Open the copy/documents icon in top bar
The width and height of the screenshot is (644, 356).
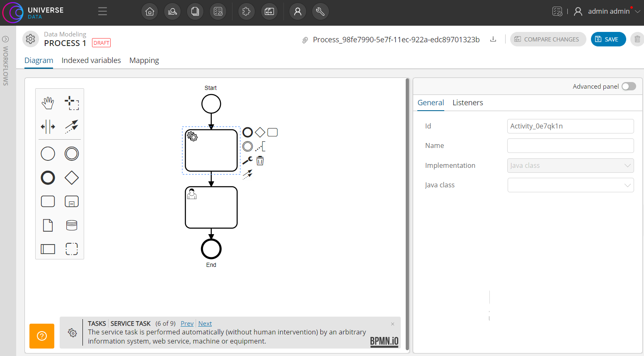pyautogui.click(x=195, y=11)
